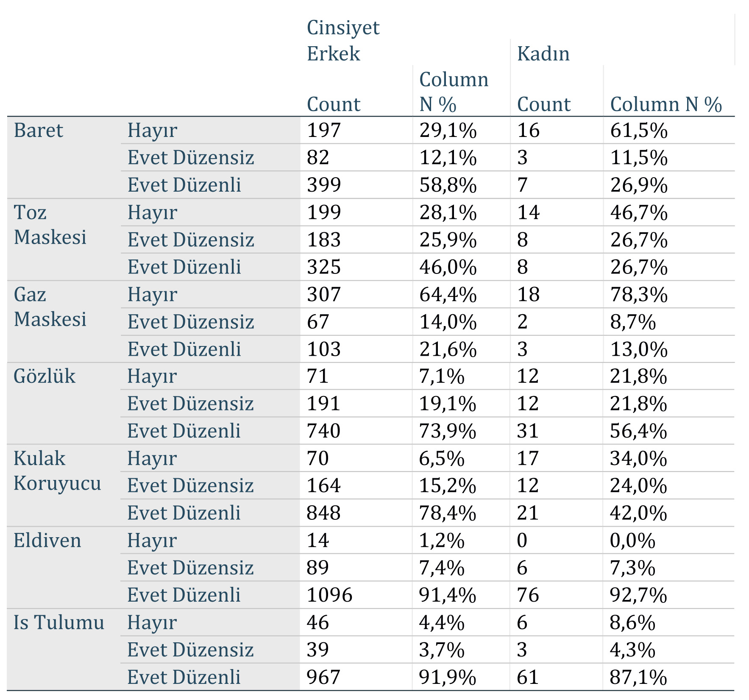Click the Kadın Column N % header
Viewport: 749px width, 700px height.
666,104
